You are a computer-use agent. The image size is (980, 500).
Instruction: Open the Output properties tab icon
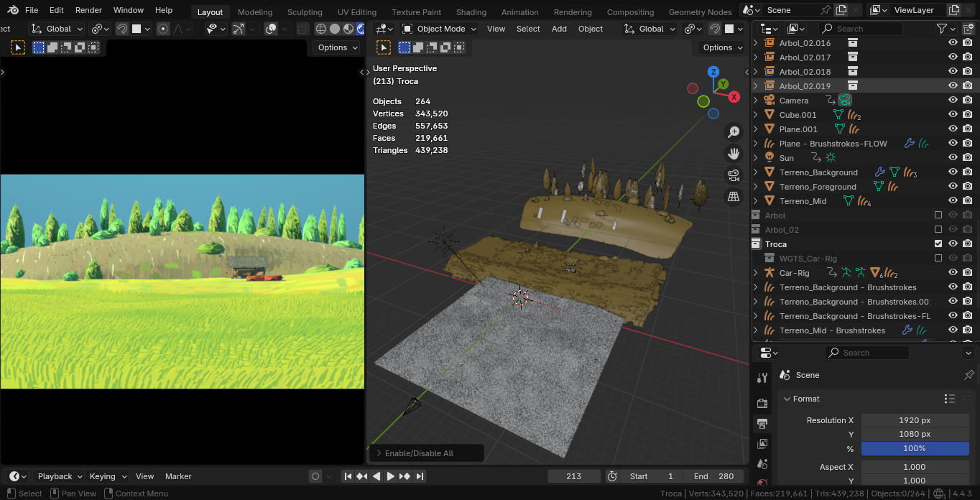coord(762,424)
